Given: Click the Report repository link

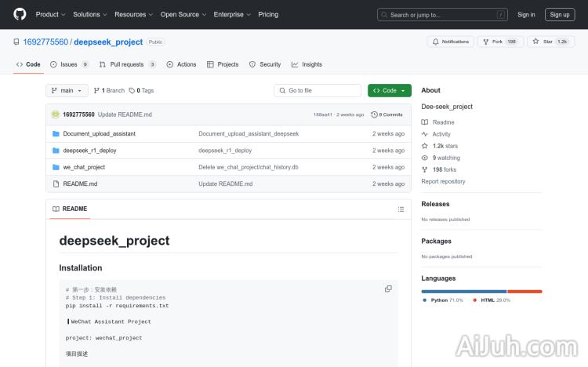Looking at the screenshot, I should tap(443, 181).
